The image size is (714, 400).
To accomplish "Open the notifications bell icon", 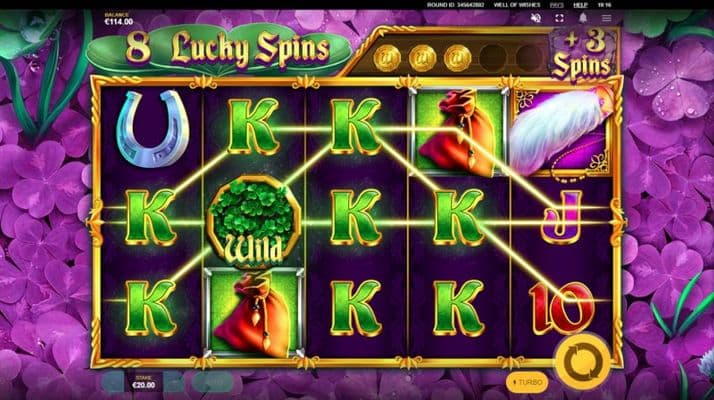I will point(583,18).
